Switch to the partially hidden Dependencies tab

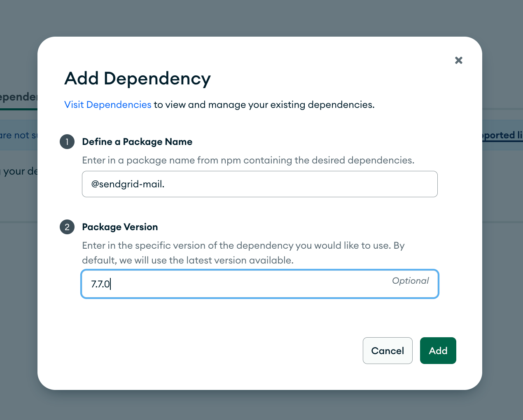click(19, 97)
